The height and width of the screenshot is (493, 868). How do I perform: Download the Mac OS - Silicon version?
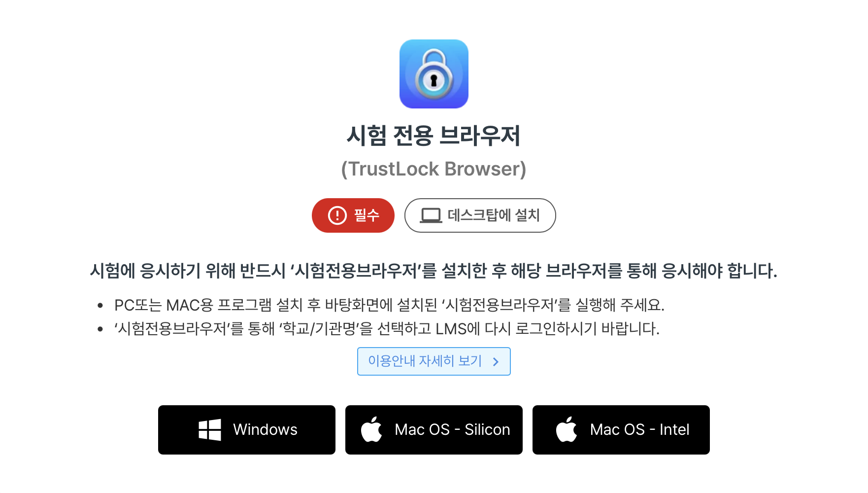click(434, 430)
